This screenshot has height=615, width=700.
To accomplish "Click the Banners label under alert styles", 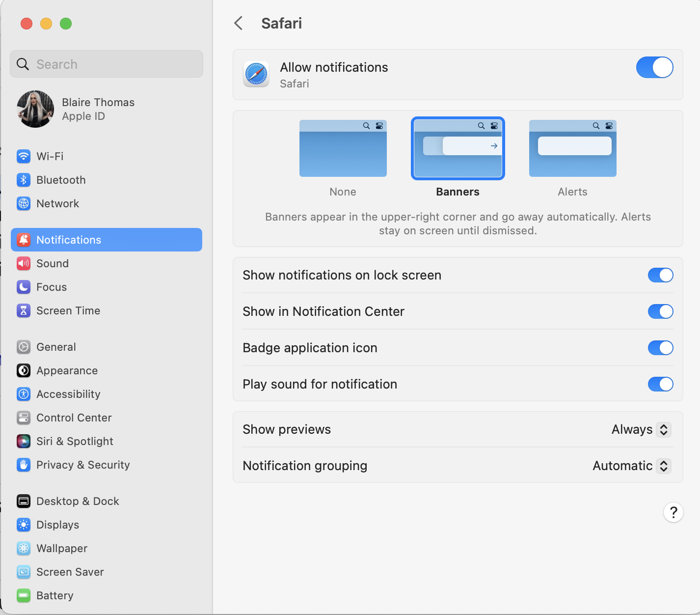I will click(x=458, y=192).
